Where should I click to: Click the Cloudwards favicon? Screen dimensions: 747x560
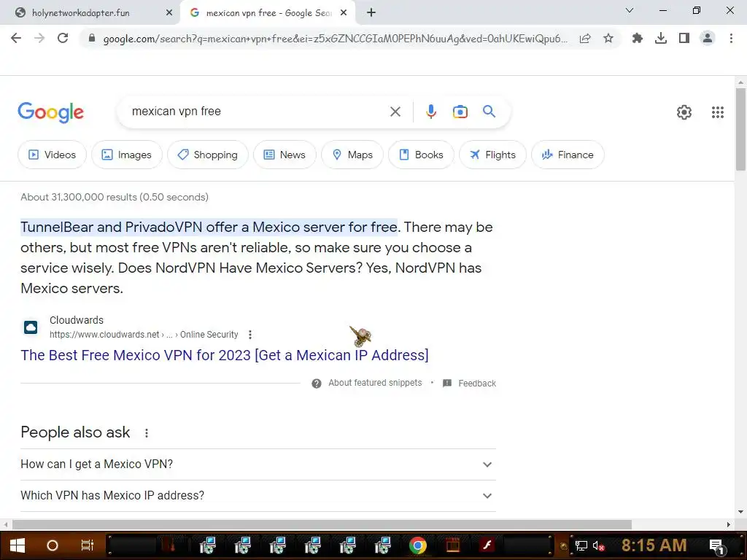click(31, 327)
